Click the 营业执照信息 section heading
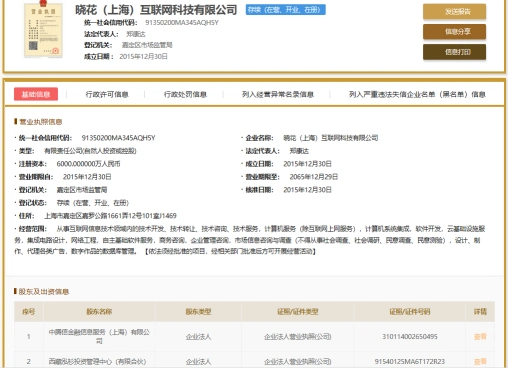Image resolution: width=508 pixels, height=369 pixels. [40, 122]
